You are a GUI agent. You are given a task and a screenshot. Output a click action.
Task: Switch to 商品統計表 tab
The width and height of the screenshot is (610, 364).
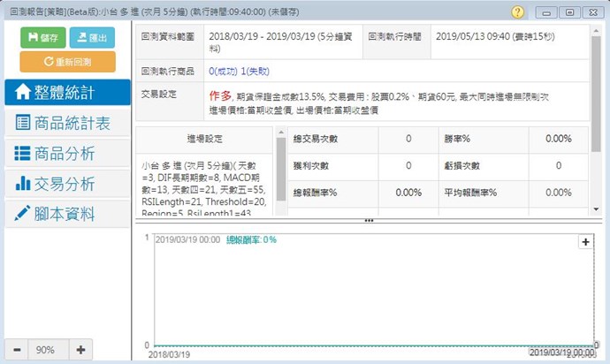pos(67,123)
